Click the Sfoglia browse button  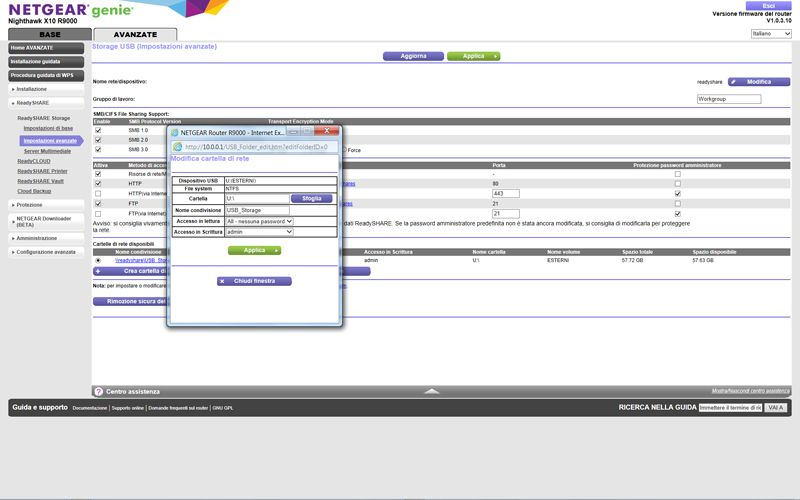(311, 198)
